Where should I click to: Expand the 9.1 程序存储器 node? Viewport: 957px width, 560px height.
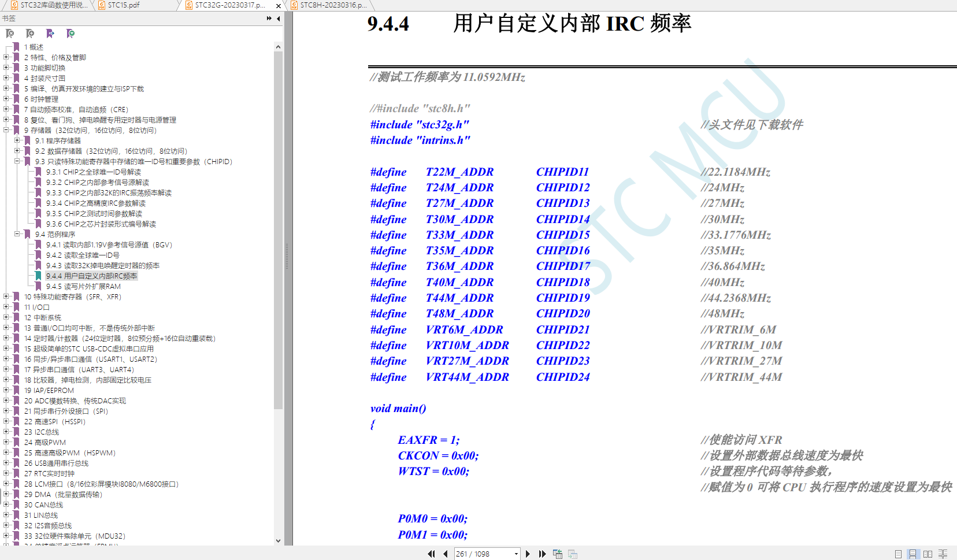(x=17, y=140)
